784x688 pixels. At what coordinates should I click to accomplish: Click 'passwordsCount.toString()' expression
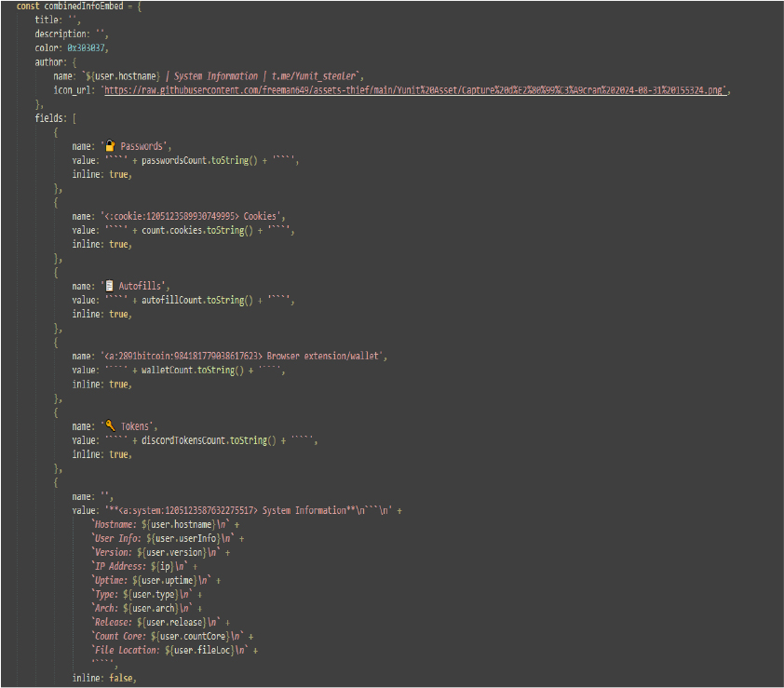click(199, 160)
